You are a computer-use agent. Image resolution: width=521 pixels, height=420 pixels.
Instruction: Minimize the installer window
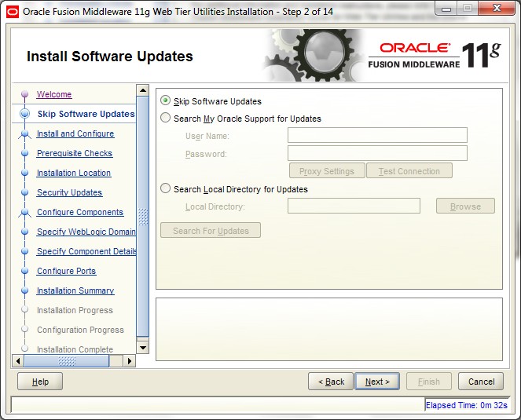446,9
